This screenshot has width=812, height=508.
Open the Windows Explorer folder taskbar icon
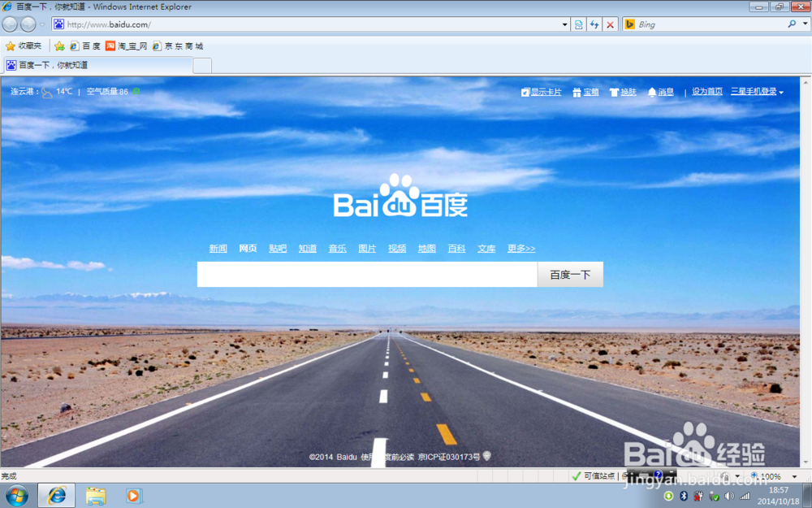pos(96,496)
